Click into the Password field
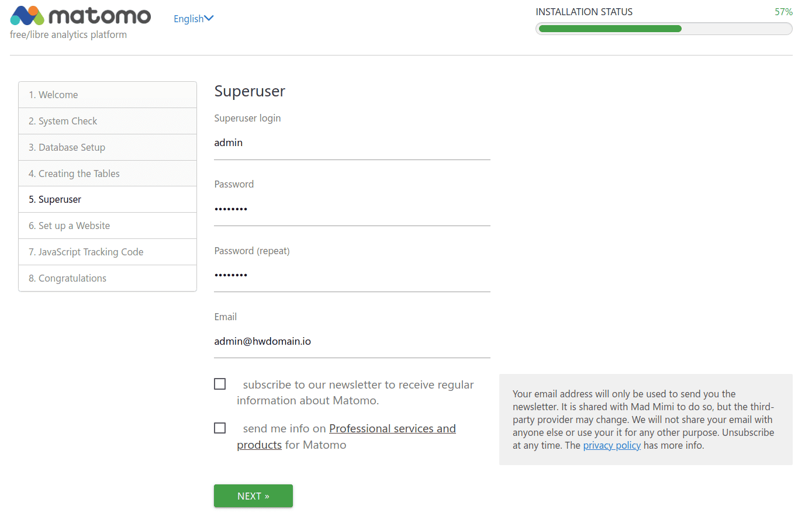Viewport: 812px width, 513px height. pyautogui.click(x=351, y=209)
